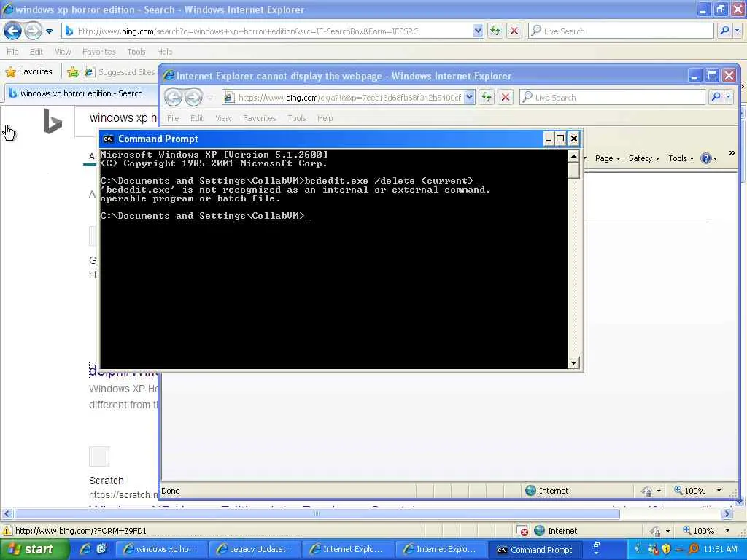This screenshot has width=747, height=560.
Task: Click the 11:51 AM taskbar clock
Action: tap(720, 550)
